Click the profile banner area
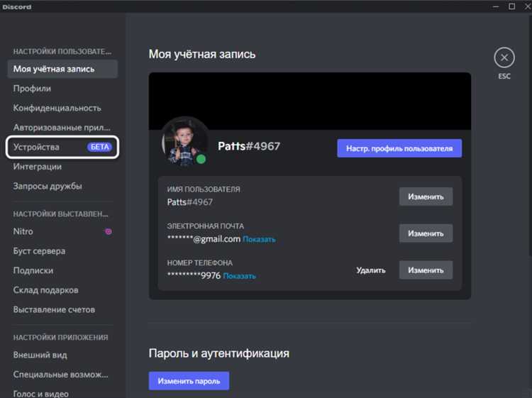Screen dimensions: 532x398 pos(310,101)
